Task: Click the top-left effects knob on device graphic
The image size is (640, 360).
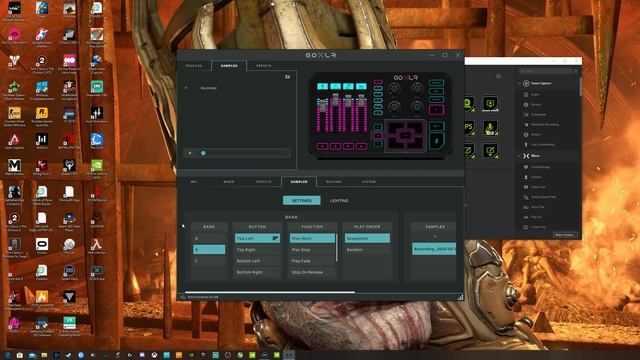Action: pyautogui.click(x=394, y=89)
